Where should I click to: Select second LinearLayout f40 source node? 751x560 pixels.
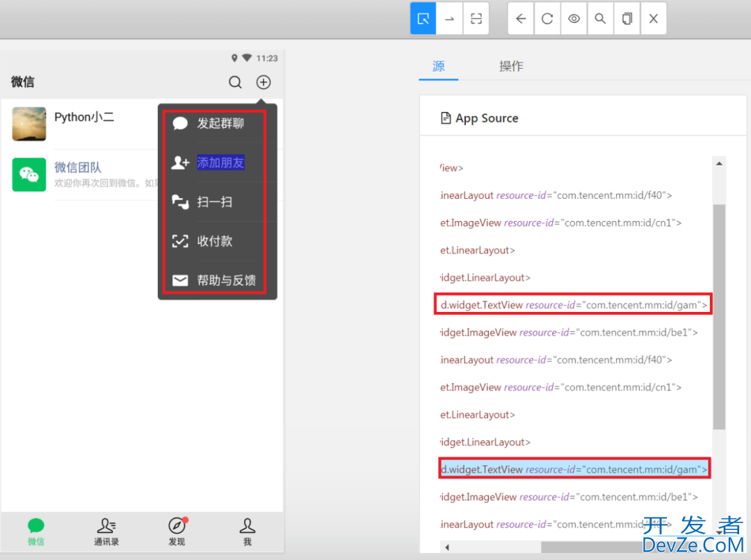[x=556, y=360]
